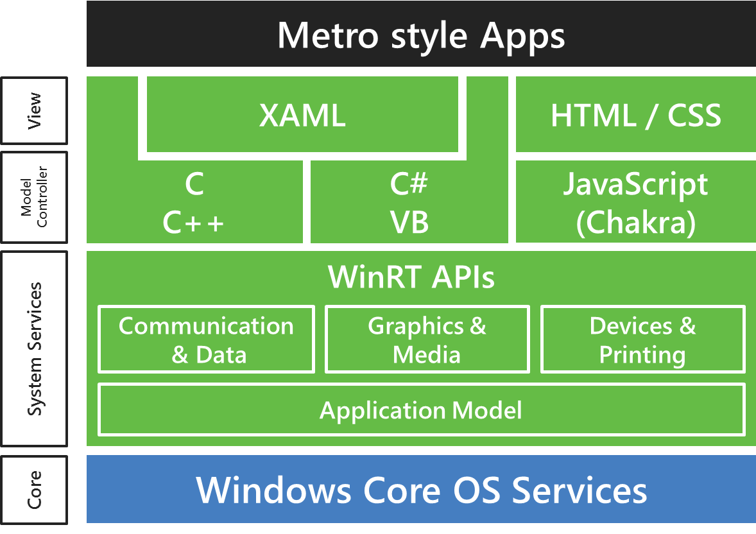Click the System Services side label
Image resolution: width=756 pixels, height=534 pixels.
(34, 349)
